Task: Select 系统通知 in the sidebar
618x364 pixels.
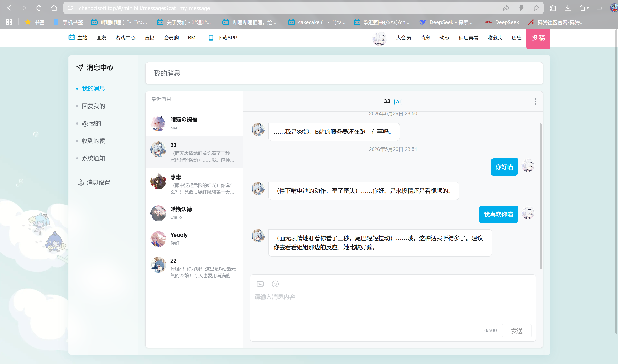Action: [93, 158]
